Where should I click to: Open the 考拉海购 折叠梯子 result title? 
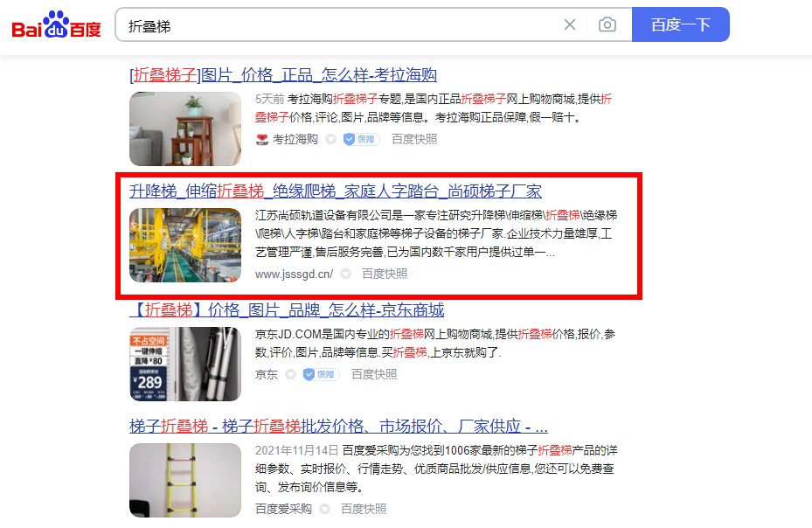click(x=283, y=74)
